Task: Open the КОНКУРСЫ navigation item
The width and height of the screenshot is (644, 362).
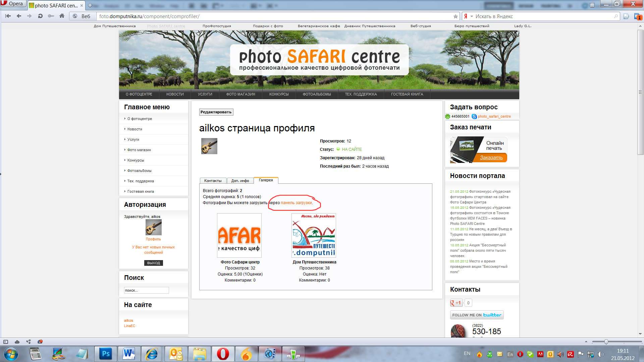Action: 279,94
